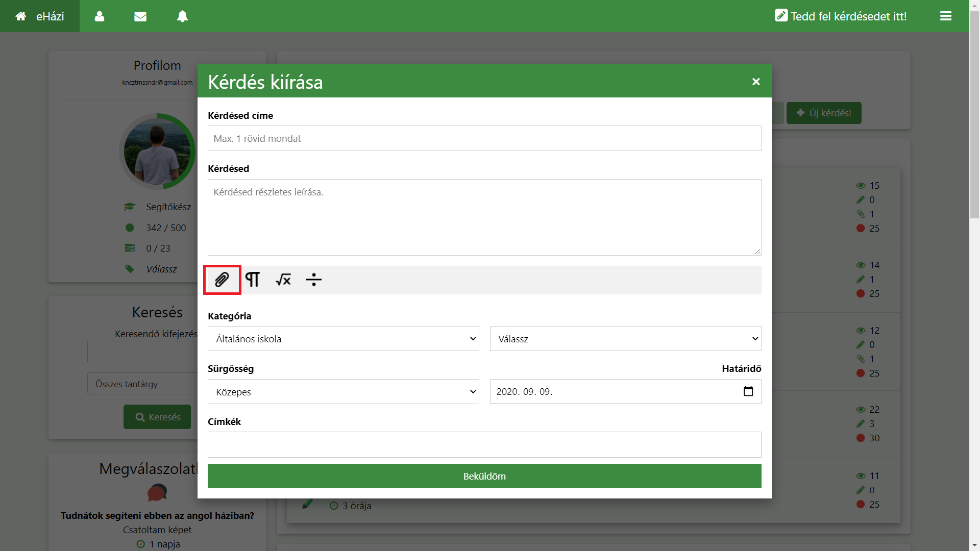Click the Új kérdés! button

pyautogui.click(x=824, y=113)
